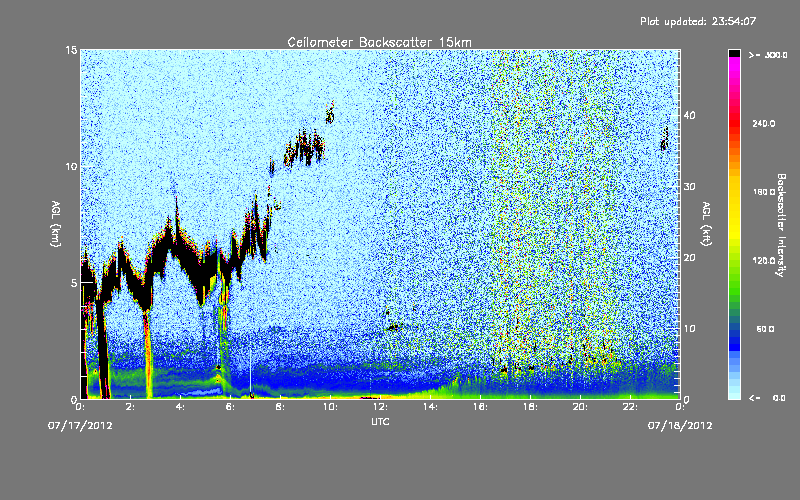Image resolution: width=800 pixels, height=500 pixels.
Task: Click the black cloud cluster near 11 km, 9 UTC
Action: point(304,148)
